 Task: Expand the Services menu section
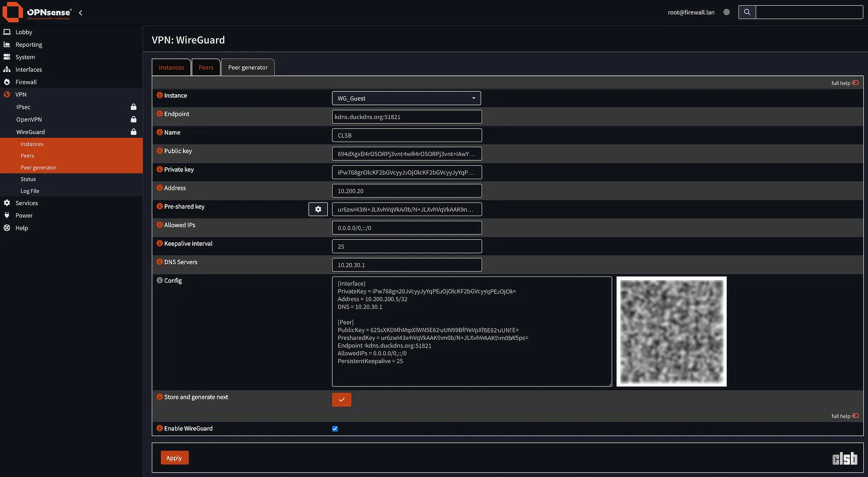26,203
